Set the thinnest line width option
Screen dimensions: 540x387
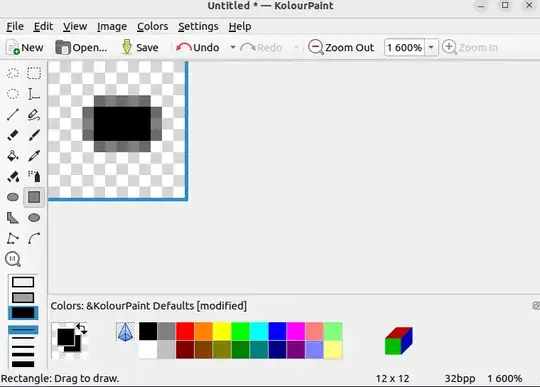23,330
